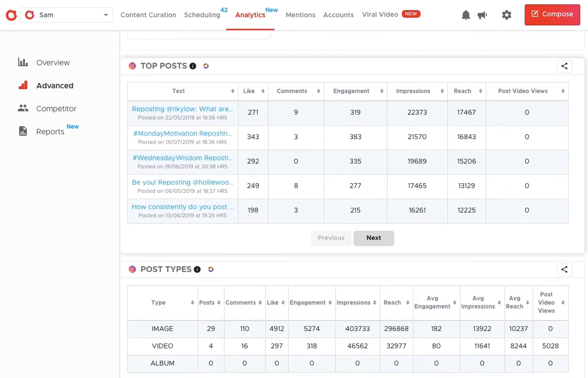Open the notifications bell icon
This screenshot has width=588, height=378.
(466, 14)
